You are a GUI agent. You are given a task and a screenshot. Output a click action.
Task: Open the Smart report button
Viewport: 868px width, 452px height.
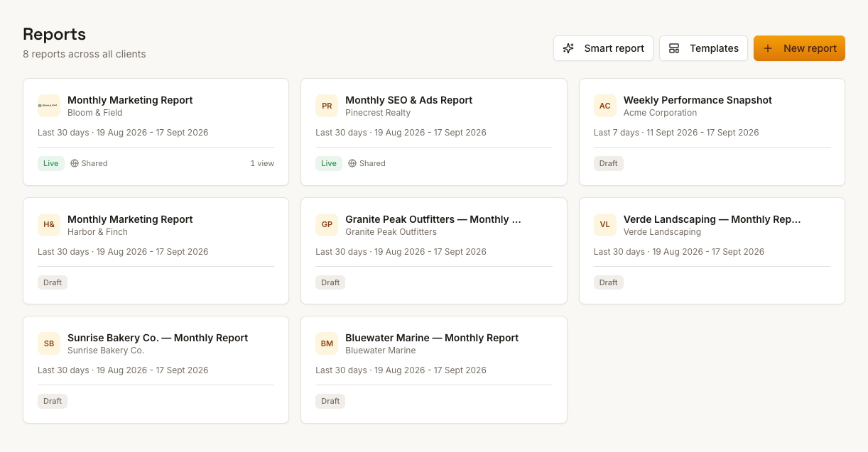(x=603, y=48)
